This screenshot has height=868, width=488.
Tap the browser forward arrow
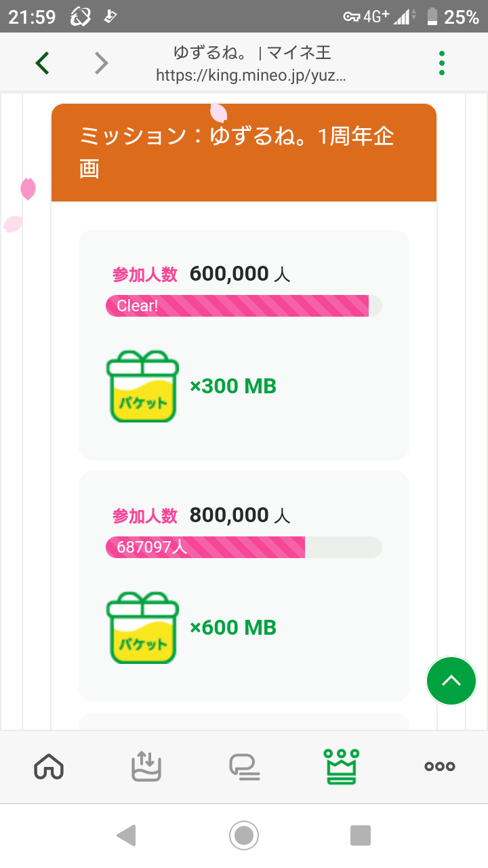(x=101, y=63)
